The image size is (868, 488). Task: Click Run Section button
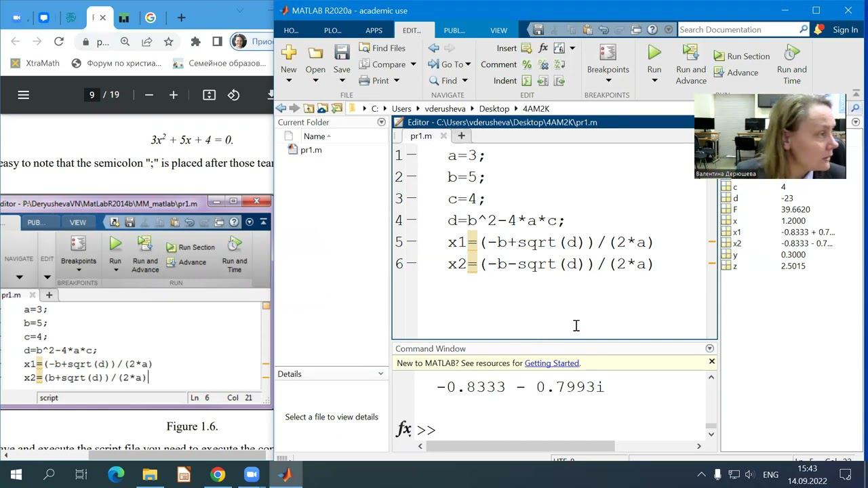coord(742,56)
